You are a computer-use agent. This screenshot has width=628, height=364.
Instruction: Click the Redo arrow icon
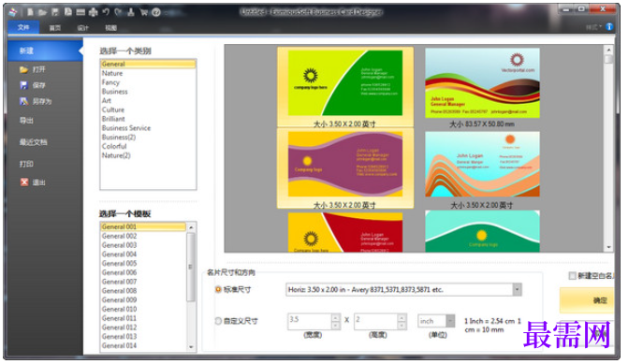(x=118, y=12)
